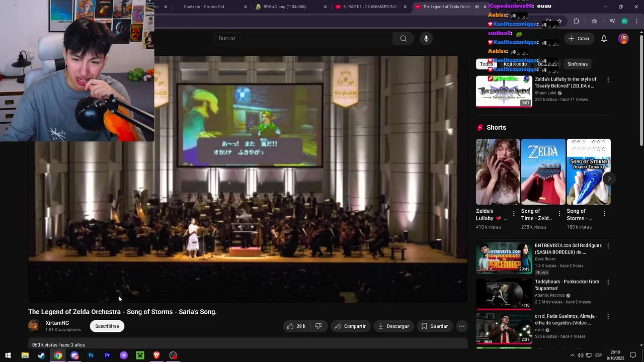This screenshot has width=644, height=362.
Task: Click the Descargar button
Action: pos(394,326)
